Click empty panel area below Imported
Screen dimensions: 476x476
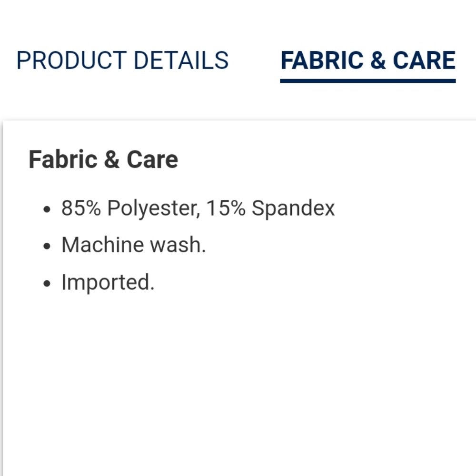coord(238,381)
